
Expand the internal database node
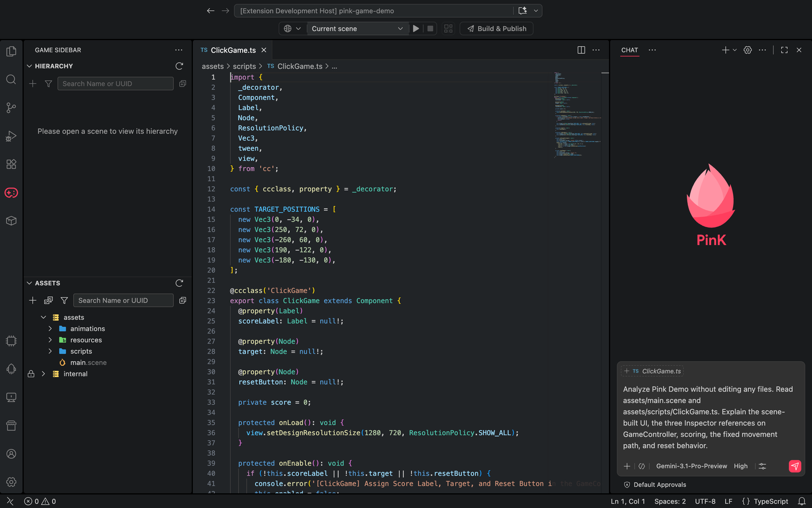click(x=43, y=374)
